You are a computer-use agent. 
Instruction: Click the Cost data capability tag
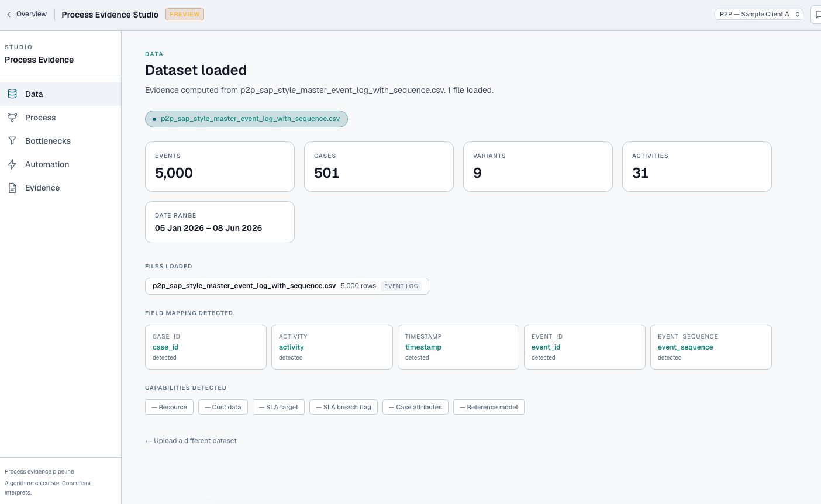(x=223, y=407)
